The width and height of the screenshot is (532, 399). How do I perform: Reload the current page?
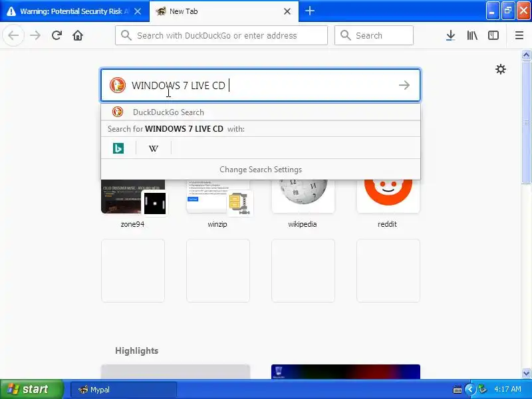tap(57, 35)
